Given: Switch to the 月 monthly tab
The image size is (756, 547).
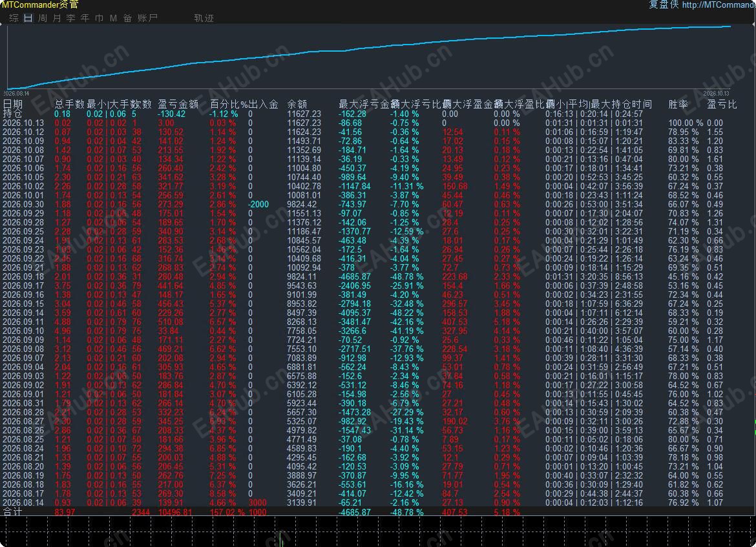Looking at the screenshot, I should pos(57,18).
